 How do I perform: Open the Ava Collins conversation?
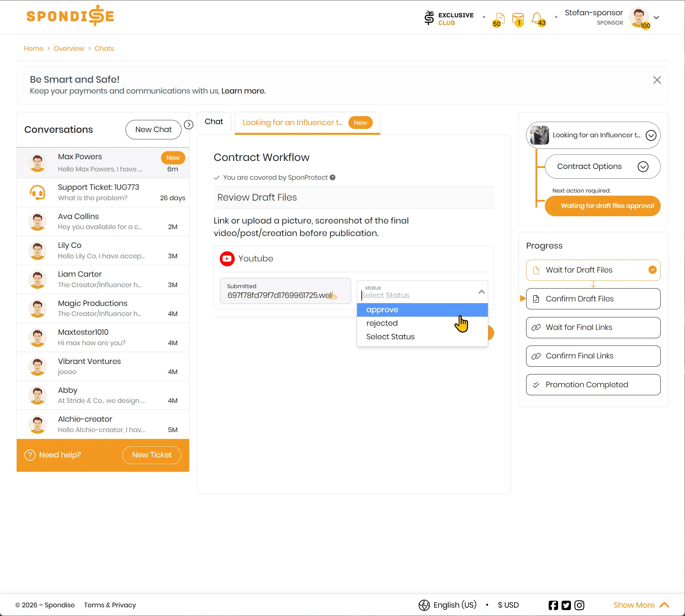[x=103, y=221]
